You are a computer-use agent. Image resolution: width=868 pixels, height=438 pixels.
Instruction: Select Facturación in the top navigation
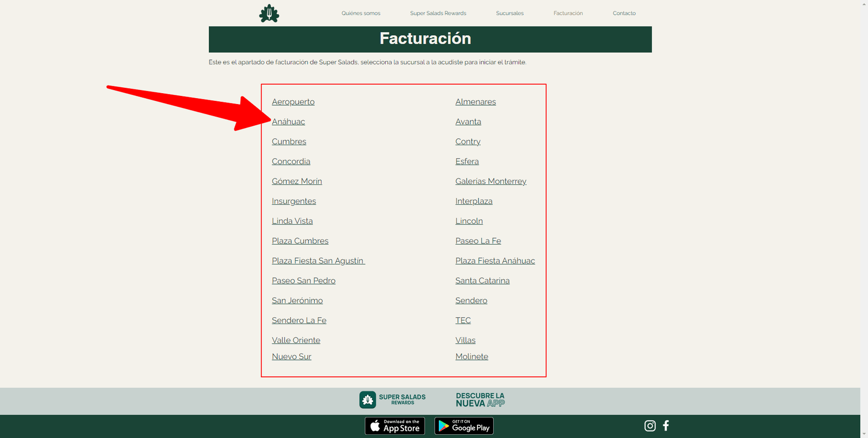pos(568,13)
